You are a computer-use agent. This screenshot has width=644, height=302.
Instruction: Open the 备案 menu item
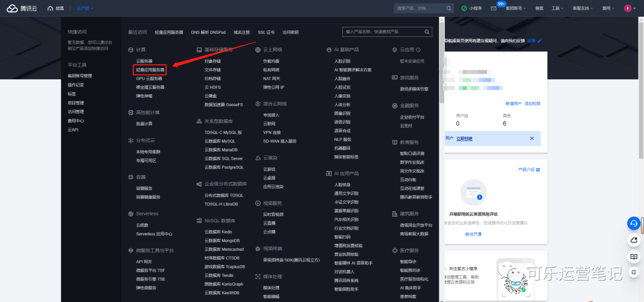coord(539,8)
